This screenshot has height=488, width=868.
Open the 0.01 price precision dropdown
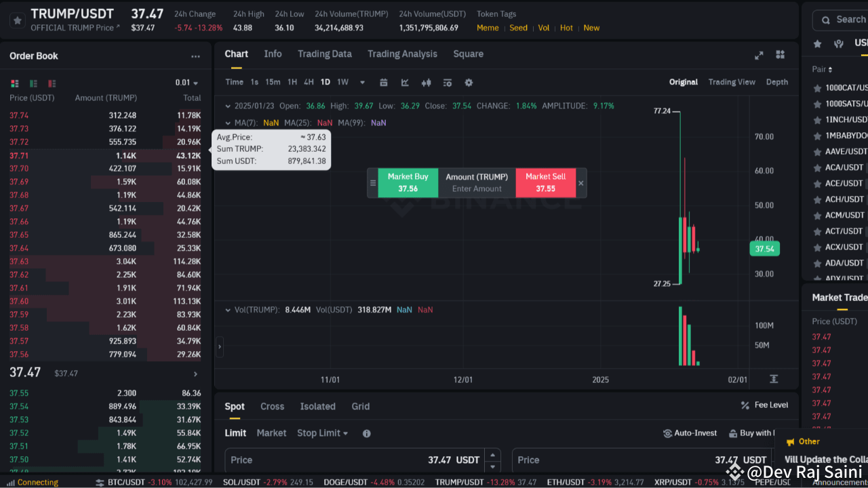tap(186, 83)
